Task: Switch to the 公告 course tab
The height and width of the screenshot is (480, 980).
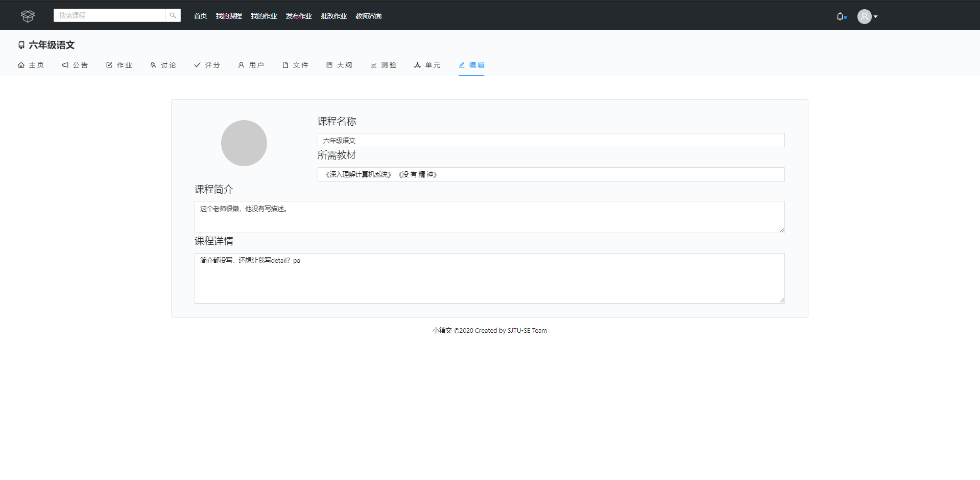Action: 75,65
